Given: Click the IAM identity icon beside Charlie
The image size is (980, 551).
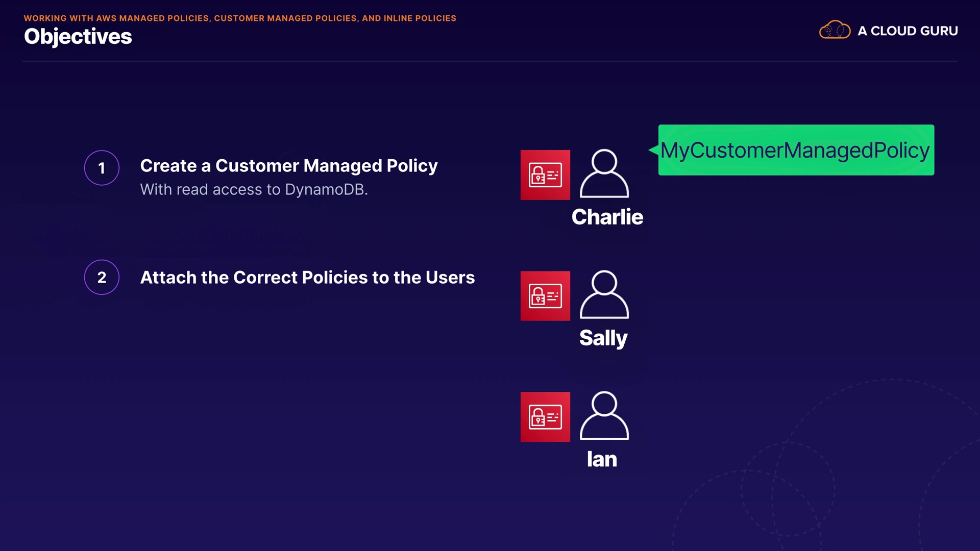Looking at the screenshot, I should [545, 175].
